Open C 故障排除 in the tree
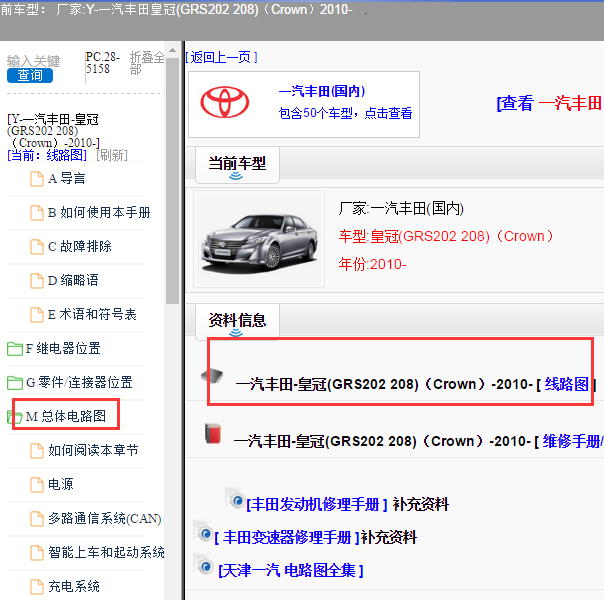The width and height of the screenshot is (604, 600). [80, 246]
